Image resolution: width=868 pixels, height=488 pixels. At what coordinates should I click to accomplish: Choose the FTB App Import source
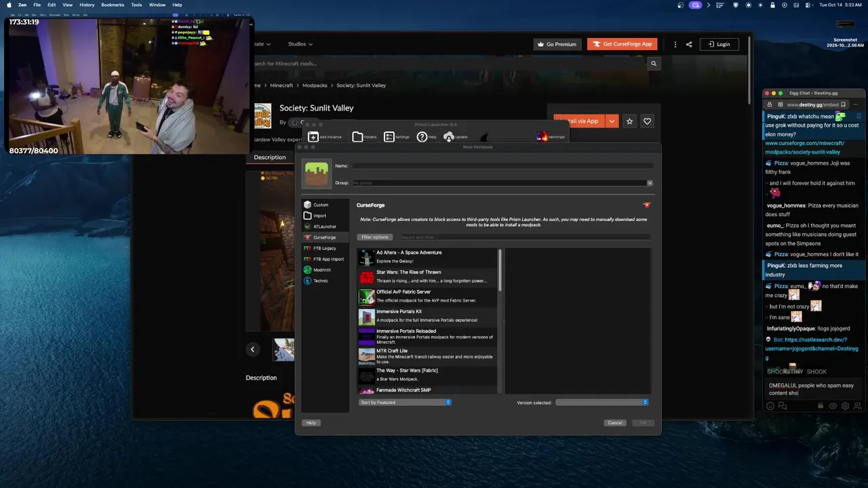pyautogui.click(x=325, y=259)
